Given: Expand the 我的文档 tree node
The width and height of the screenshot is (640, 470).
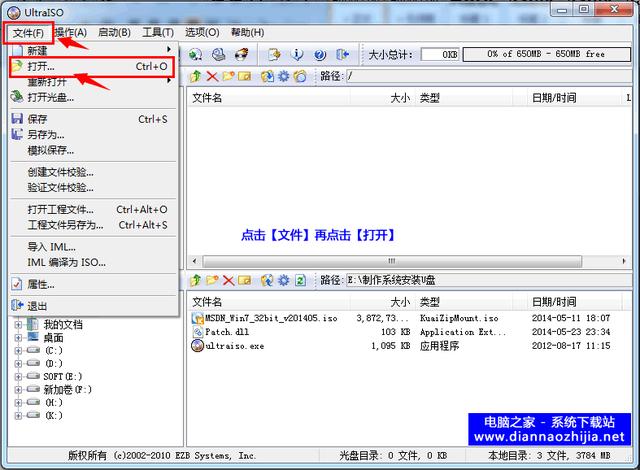Looking at the screenshot, I should (18, 325).
